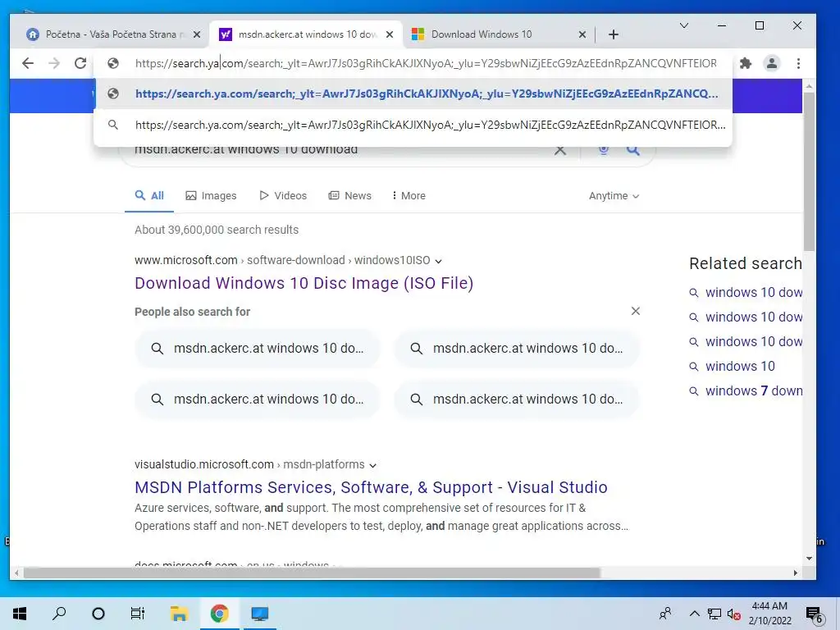840x630 pixels.
Task: Click related search windows 7 down
Action: point(754,390)
